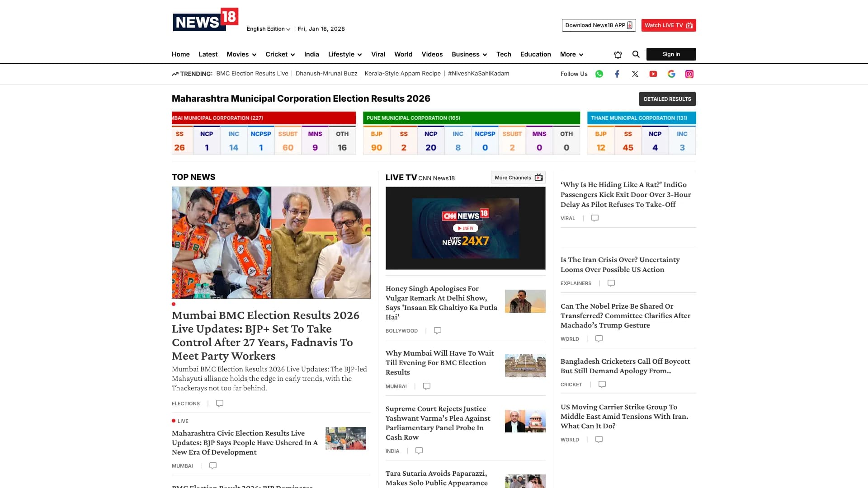Open the News18 Facebook page icon

tap(617, 74)
